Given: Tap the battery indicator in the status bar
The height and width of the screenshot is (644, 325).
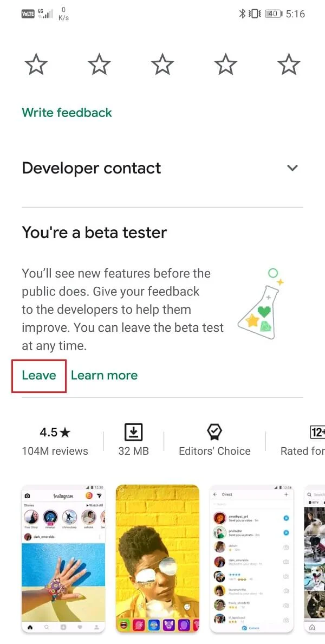Looking at the screenshot, I should pos(271,14).
